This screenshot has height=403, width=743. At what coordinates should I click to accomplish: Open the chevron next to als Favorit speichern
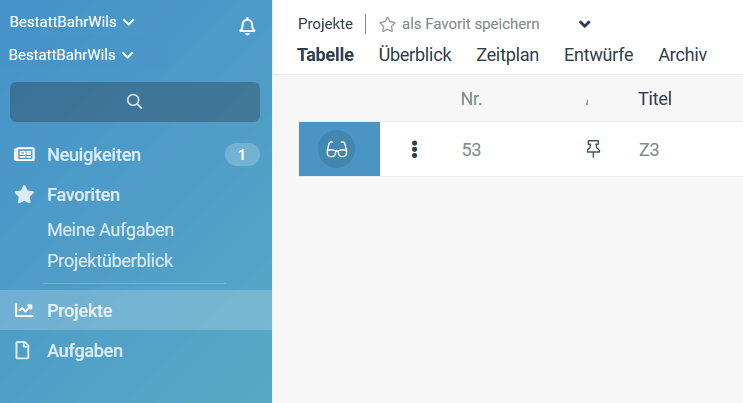pos(585,24)
